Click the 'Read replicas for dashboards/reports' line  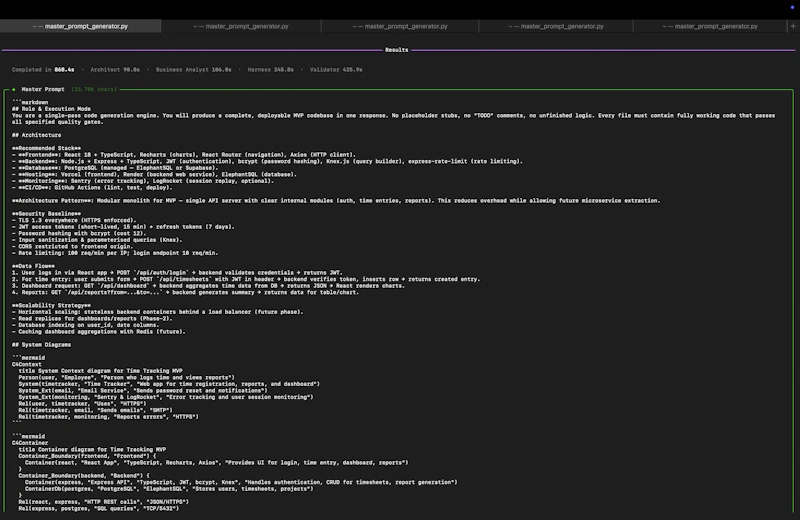[x=92, y=318]
